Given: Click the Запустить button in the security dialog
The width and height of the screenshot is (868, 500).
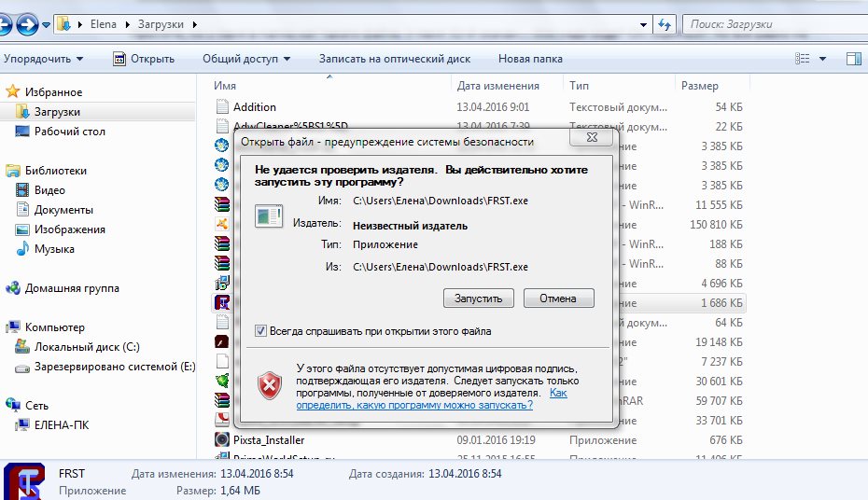Looking at the screenshot, I should click(x=478, y=299).
